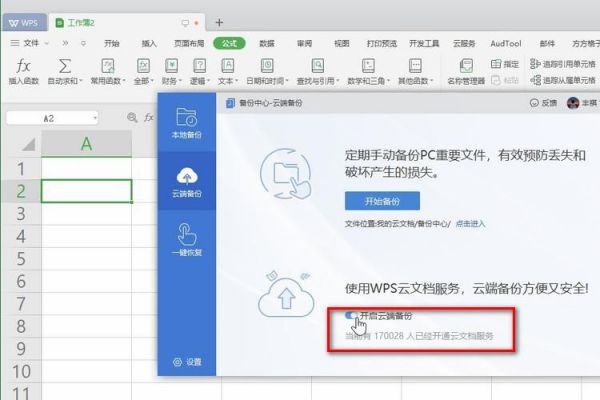Open the All functions (全部) icon
Image resolution: width=600 pixels, height=400 pixels.
click(x=143, y=66)
